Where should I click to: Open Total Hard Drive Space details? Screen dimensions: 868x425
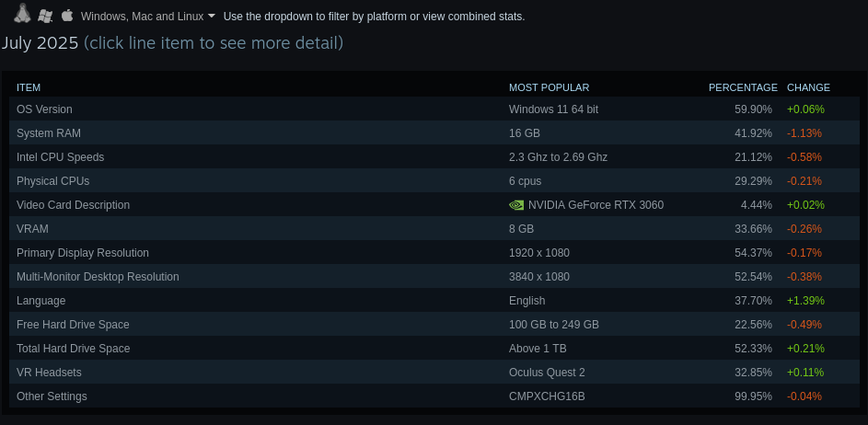tap(73, 349)
